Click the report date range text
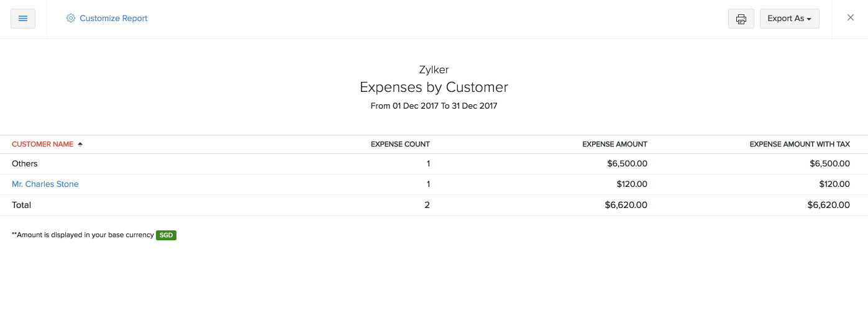The image size is (868, 326). point(434,106)
